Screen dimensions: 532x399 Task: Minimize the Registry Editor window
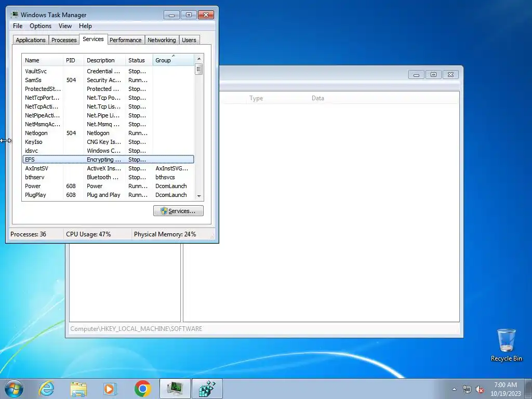(x=416, y=75)
